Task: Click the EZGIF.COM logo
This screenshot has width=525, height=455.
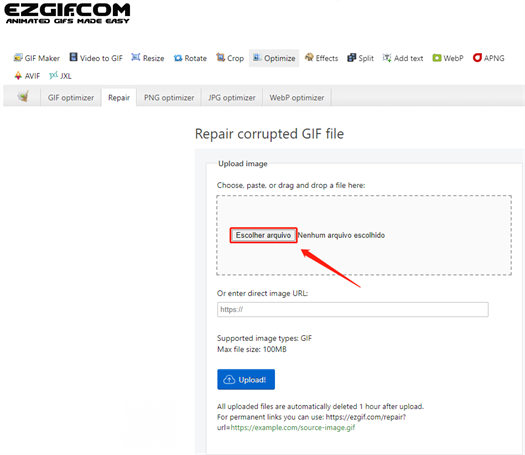Action: pos(67,13)
